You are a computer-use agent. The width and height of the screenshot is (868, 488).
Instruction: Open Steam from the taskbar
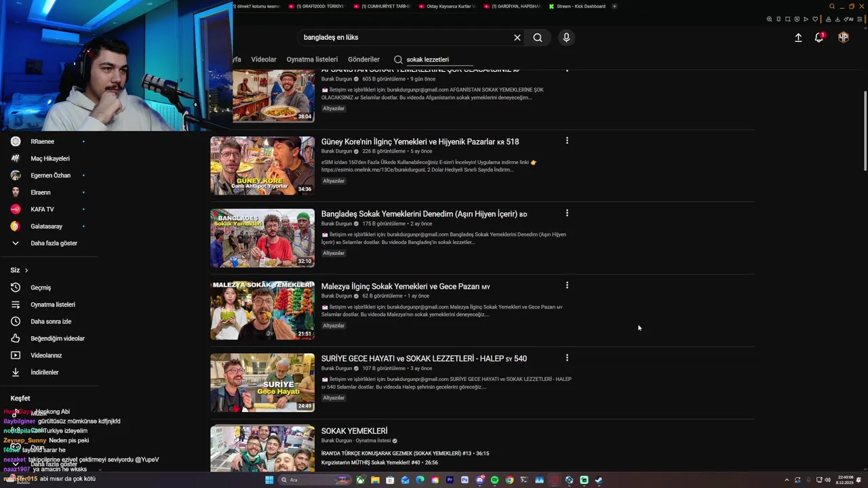tap(599, 480)
